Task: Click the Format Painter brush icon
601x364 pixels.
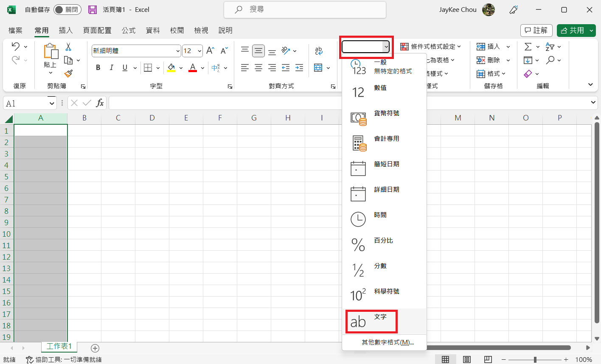Action: tap(68, 73)
